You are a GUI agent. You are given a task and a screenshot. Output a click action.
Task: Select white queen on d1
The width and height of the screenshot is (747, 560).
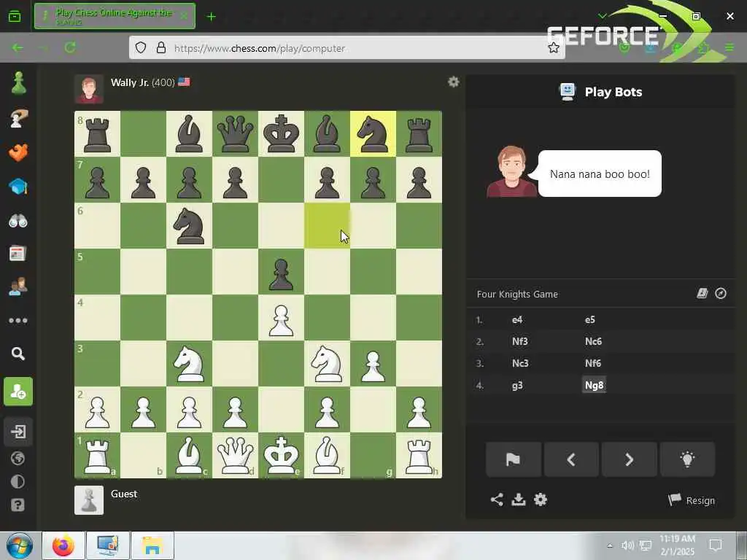point(235,456)
